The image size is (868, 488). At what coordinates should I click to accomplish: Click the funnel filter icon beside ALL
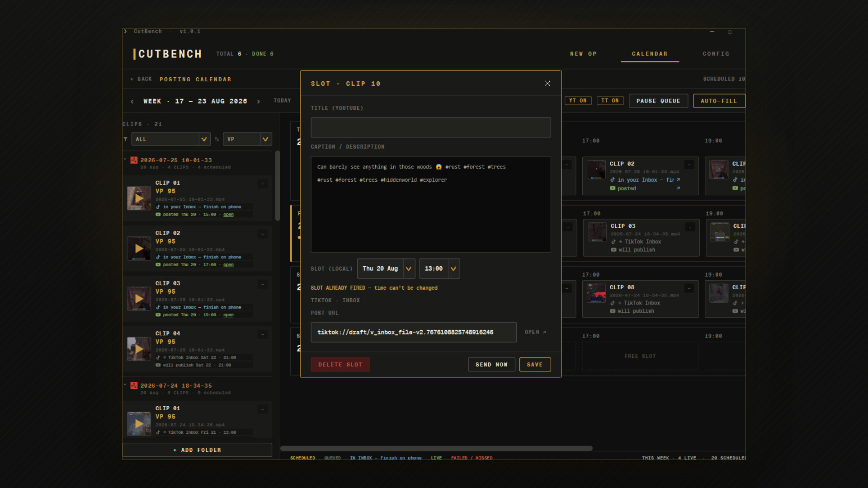click(126, 139)
